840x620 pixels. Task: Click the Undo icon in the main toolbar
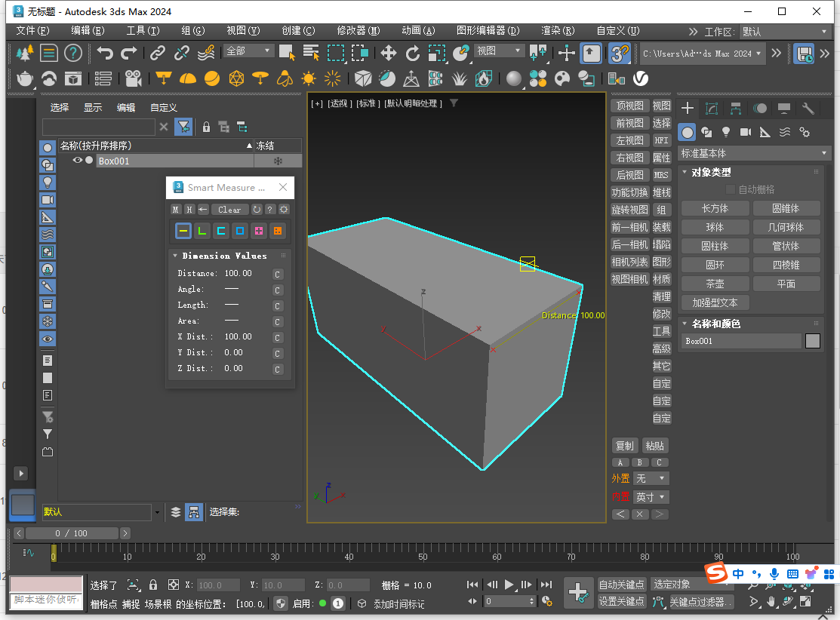pos(106,52)
